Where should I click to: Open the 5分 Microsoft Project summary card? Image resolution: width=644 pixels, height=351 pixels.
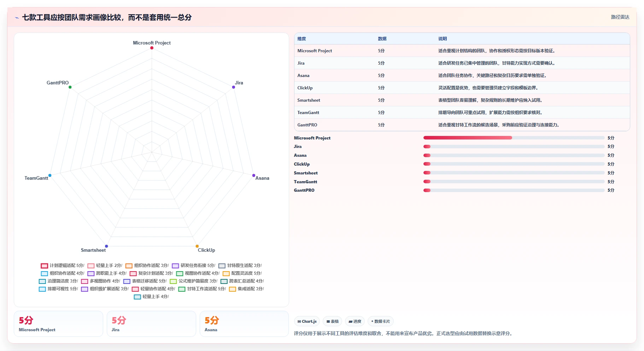58,324
